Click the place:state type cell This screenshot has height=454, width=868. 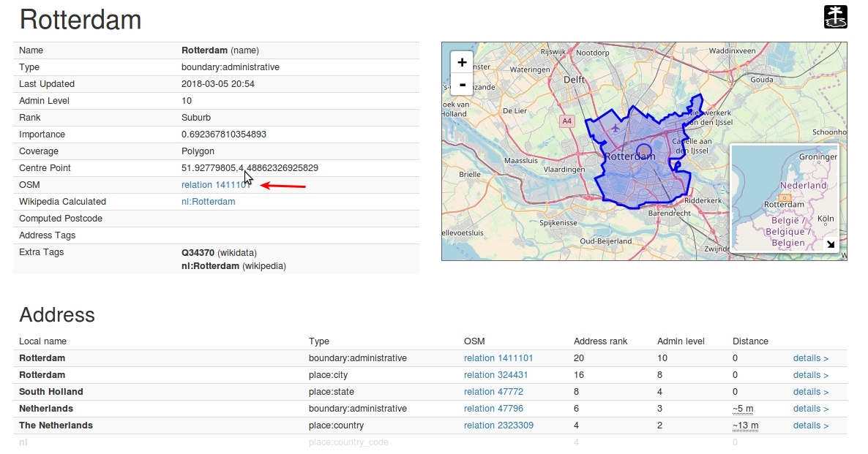(331, 392)
